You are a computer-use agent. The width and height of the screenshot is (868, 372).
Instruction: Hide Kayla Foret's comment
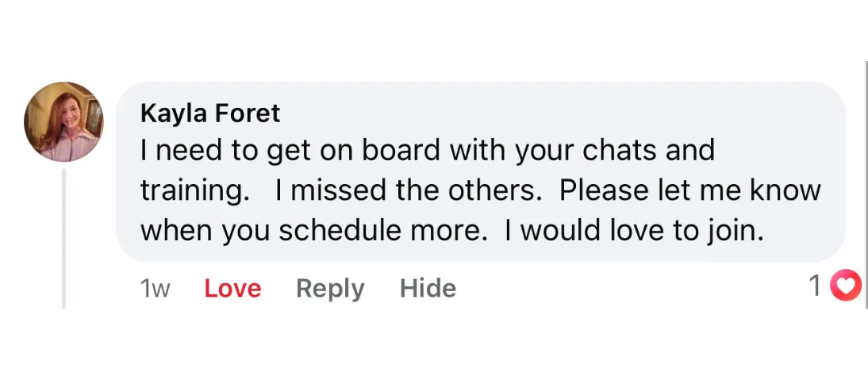coord(428,288)
